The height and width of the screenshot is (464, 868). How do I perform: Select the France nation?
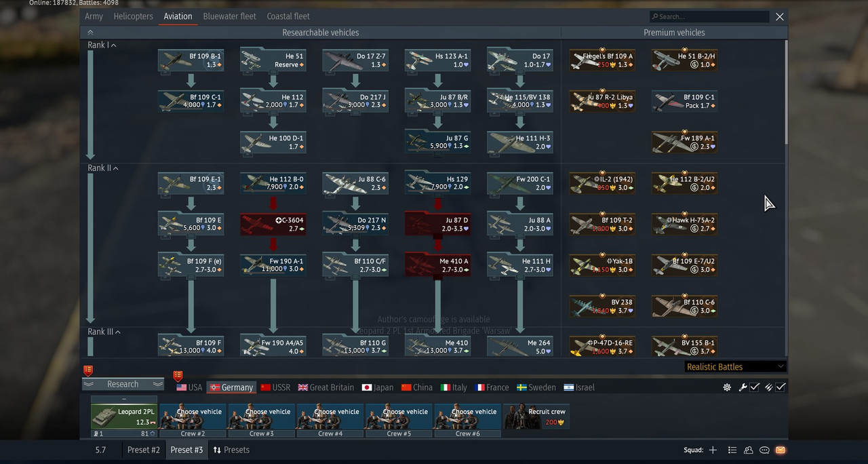point(492,387)
